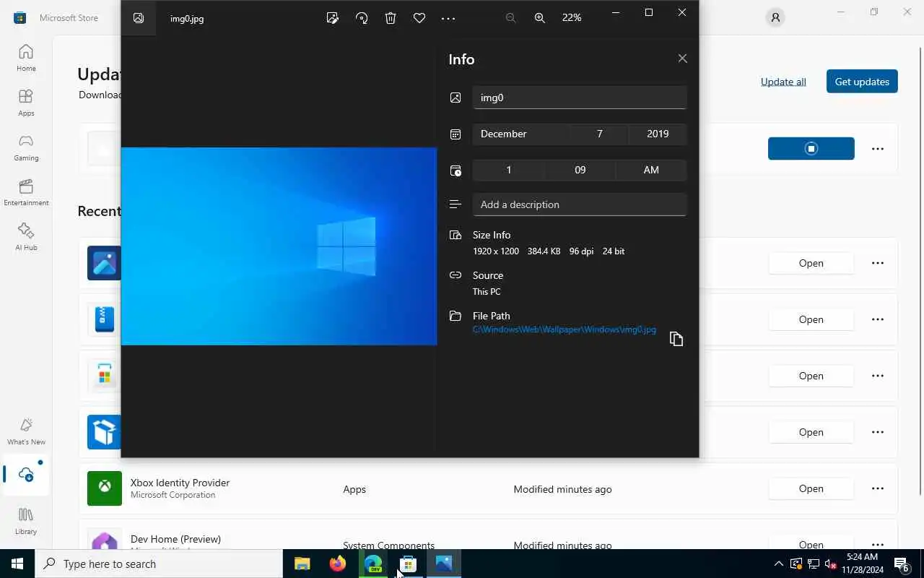This screenshot has width=924, height=578.
Task: Show hidden icons in system tray
Action: tap(778, 564)
